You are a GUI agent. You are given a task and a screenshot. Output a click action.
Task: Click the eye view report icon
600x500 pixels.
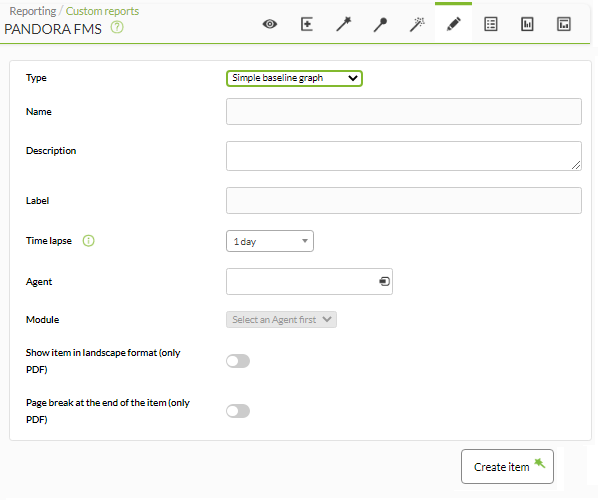[x=270, y=24]
